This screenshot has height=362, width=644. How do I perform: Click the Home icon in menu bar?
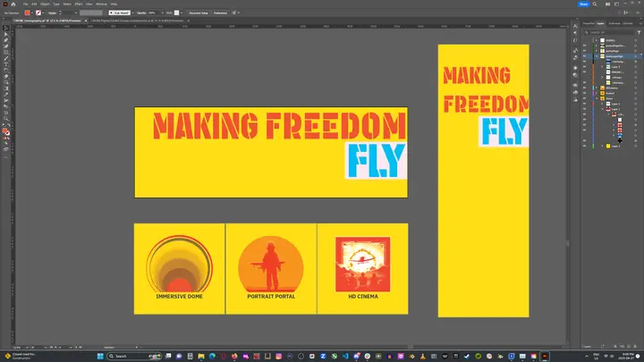[13, 4]
